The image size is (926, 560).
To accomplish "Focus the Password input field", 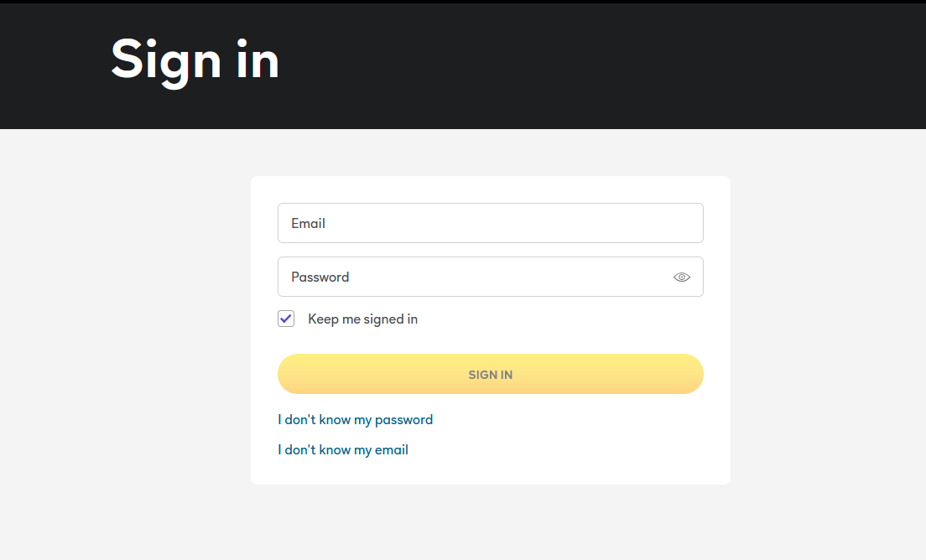I will point(470,277).
